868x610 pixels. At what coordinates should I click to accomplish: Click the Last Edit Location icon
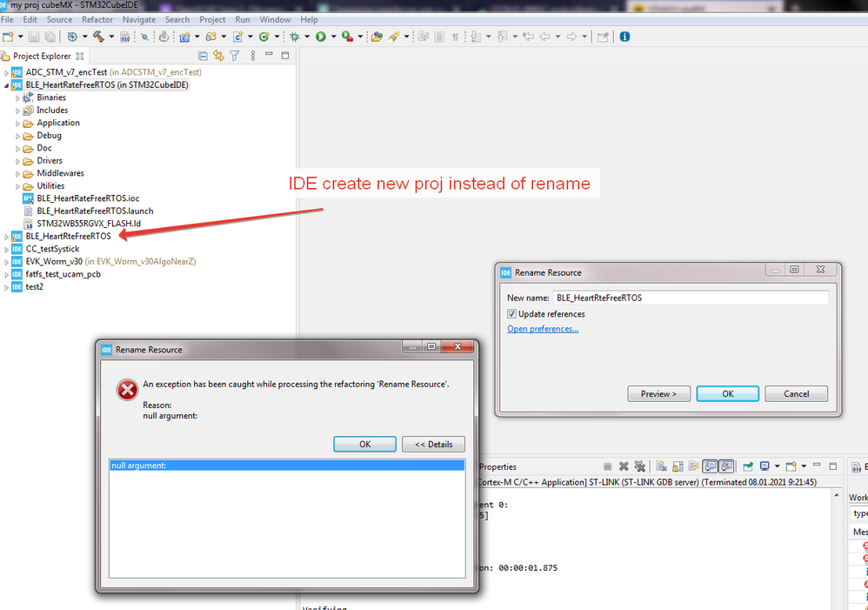point(528,37)
